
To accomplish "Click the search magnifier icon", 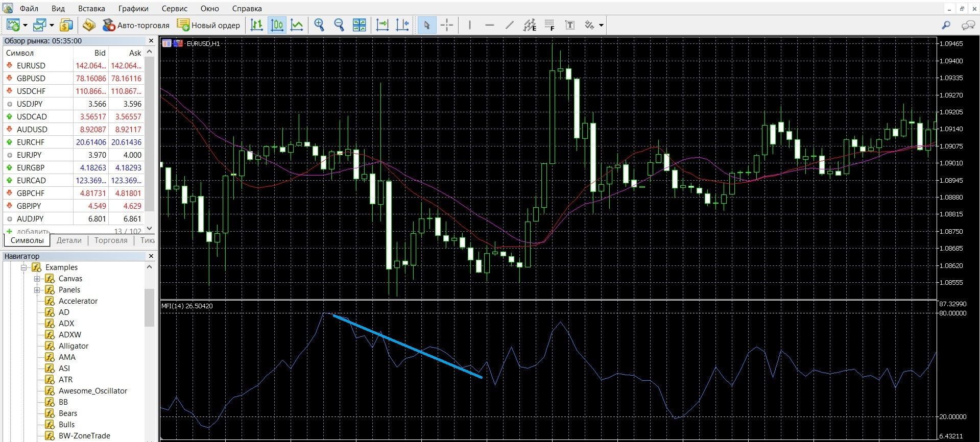I will [946, 24].
